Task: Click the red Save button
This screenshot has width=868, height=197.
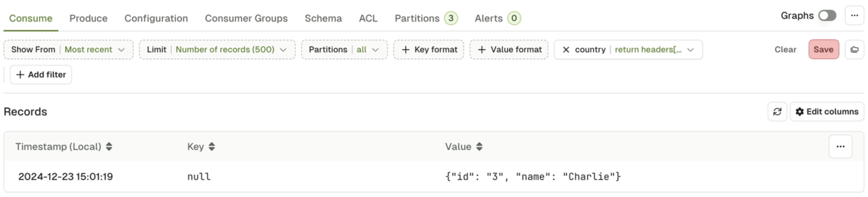Action: (823, 50)
